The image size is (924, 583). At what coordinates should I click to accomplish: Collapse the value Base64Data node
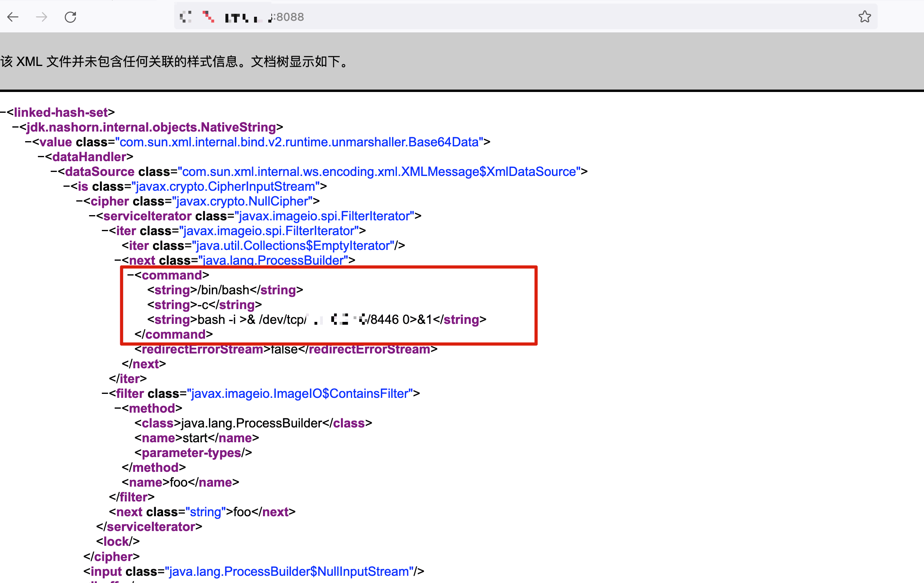[28, 142]
